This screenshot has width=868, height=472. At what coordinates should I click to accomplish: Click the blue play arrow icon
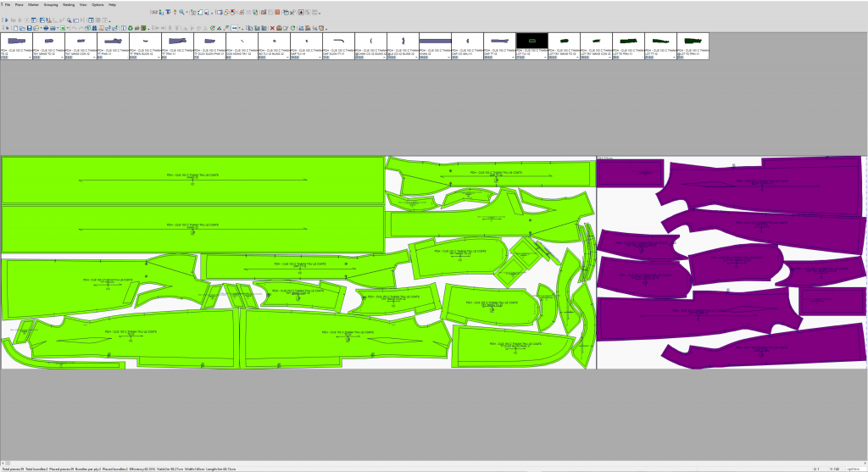tap(7, 20)
